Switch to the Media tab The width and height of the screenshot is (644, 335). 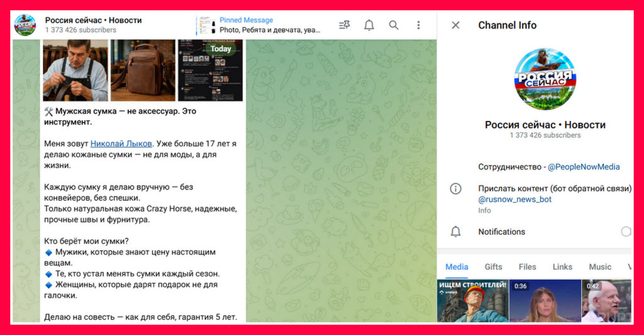(x=457, y=267)
